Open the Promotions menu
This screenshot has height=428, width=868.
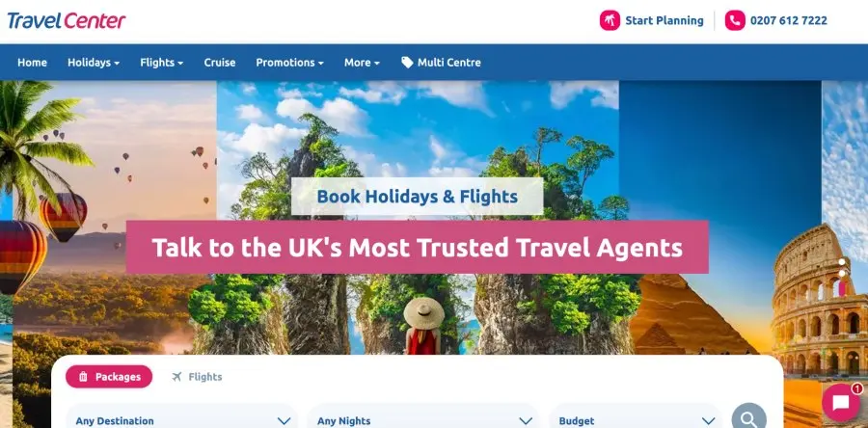(x=289, y=63)
